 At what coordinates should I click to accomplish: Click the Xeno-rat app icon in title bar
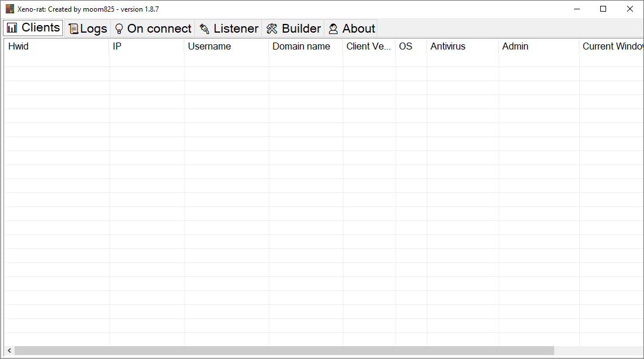click(x=10, y=9)
